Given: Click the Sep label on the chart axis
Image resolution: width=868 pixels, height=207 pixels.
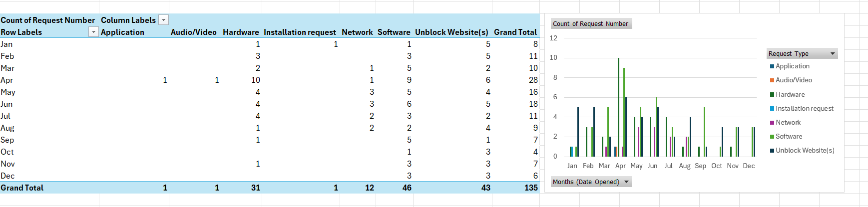Looking at the screenshot, I should tap(701, 166).
